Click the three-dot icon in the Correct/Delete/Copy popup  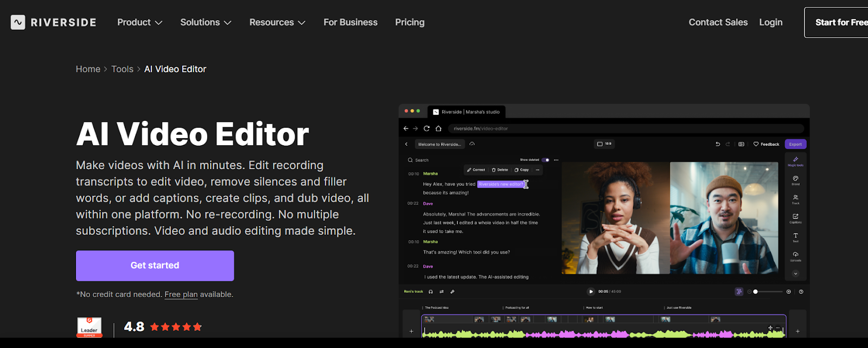point(538,170)
